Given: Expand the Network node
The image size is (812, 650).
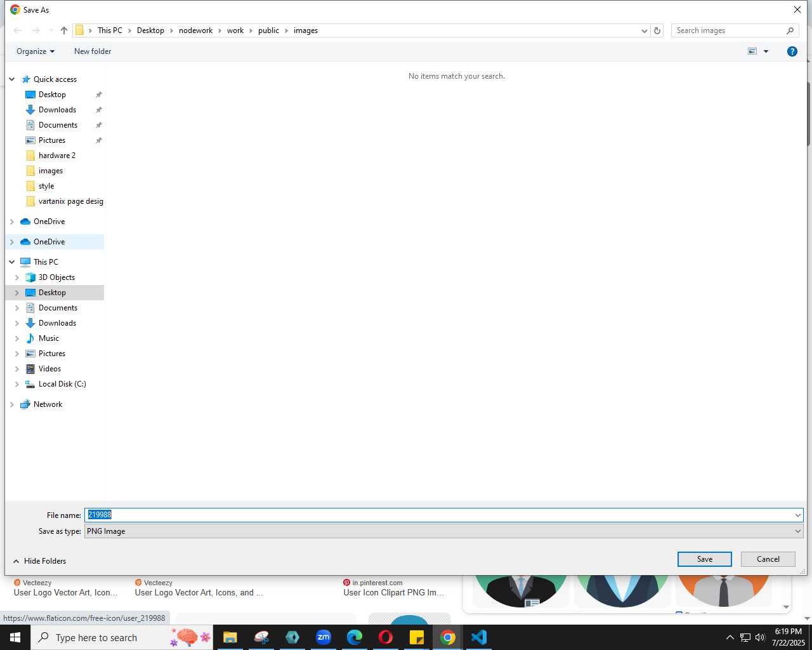Looking at the screenshot, I should 11,404.
